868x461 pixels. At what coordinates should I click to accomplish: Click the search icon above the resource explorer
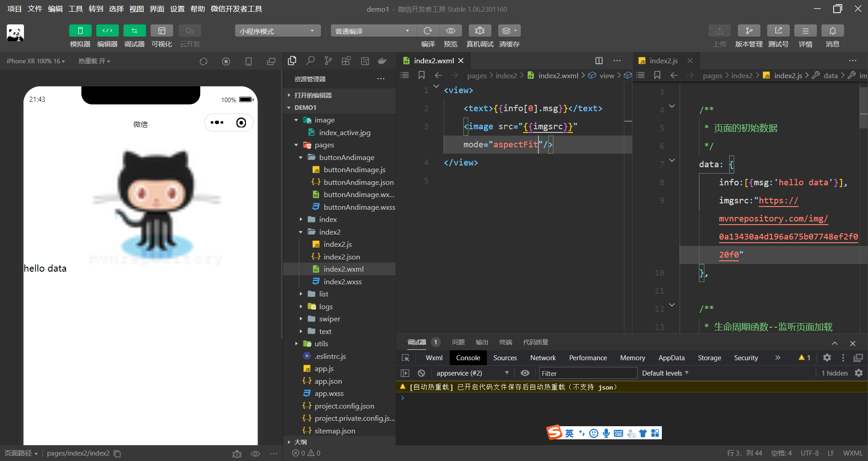[x=310, y=61]
